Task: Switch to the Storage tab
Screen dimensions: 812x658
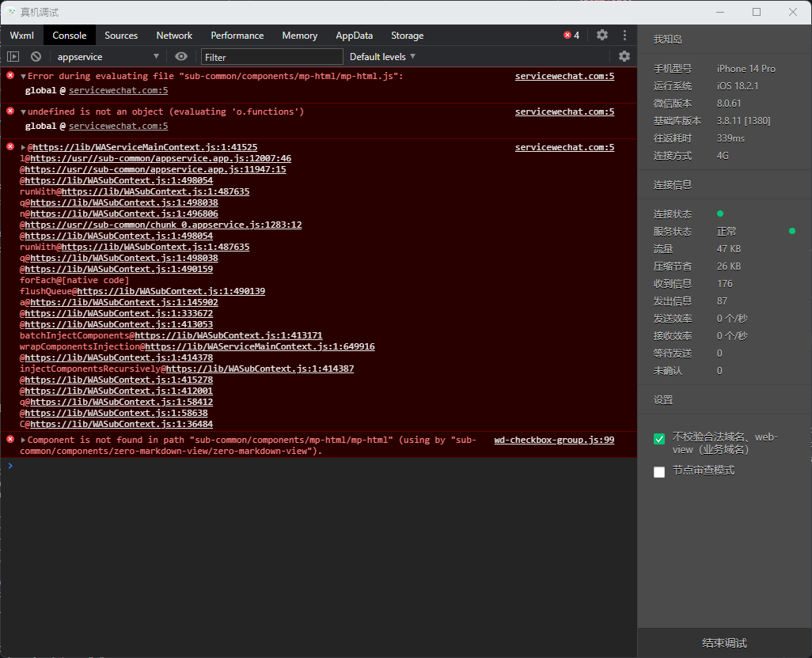Action: pos(407,35)
